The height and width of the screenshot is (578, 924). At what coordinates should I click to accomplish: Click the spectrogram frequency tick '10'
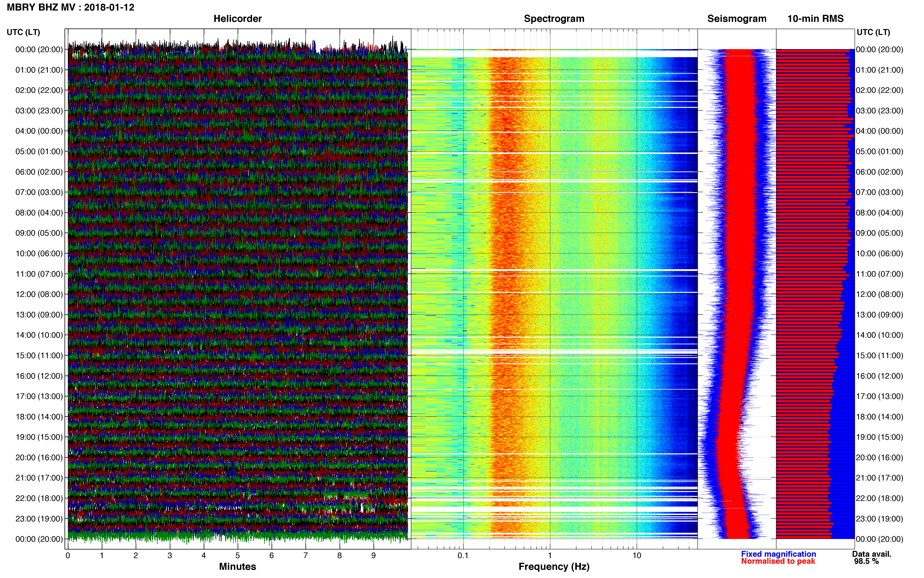(x=637, y=556)
